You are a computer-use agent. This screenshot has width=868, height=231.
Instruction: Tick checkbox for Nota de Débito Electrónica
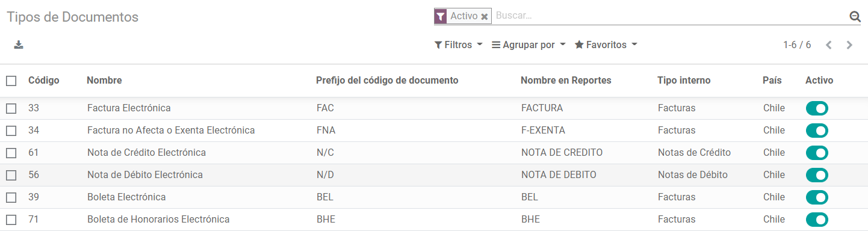[11, 175]
